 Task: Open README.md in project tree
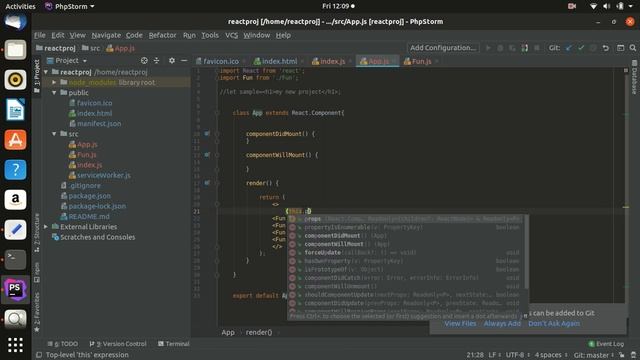click(89, 216)
